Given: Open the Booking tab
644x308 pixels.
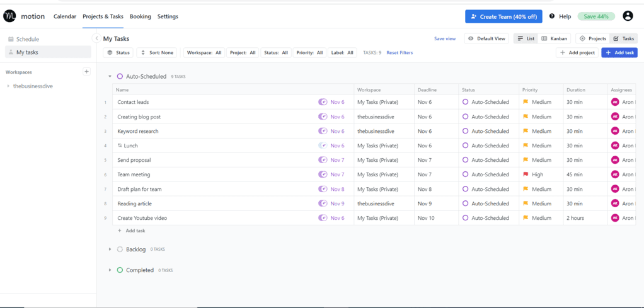Looking at the screenshot, I should [x=141, y=16].
